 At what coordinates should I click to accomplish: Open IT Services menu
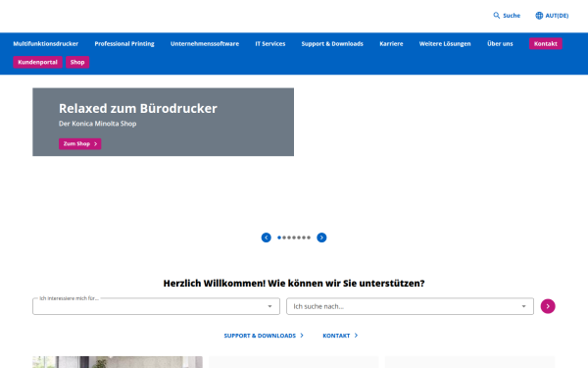(x=270, y=44)
